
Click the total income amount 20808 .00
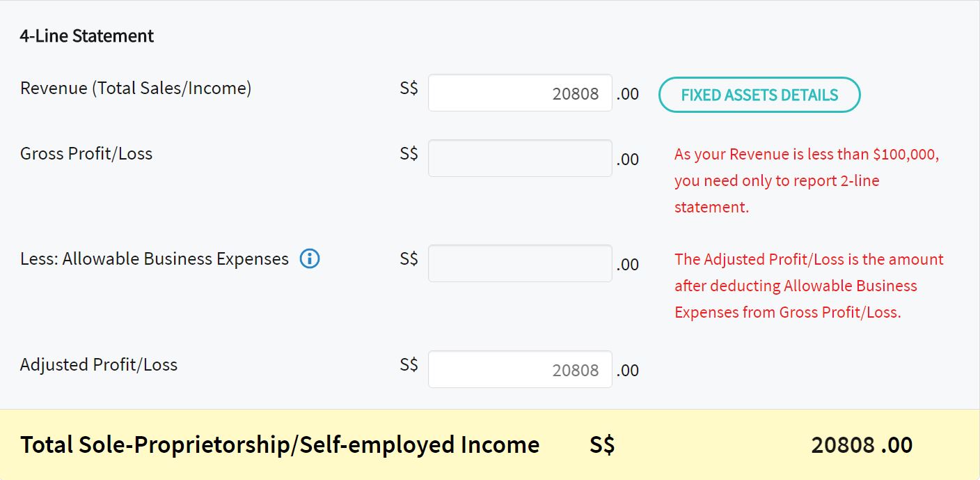click(x=862, y=444)
